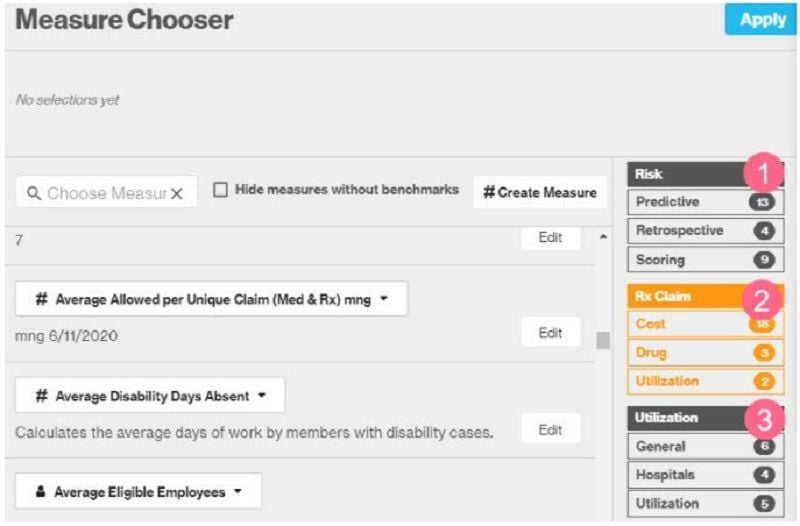Click hash icon on Create Measure button
This screenshot has width=800, height=526.
(x=489, y=192)
